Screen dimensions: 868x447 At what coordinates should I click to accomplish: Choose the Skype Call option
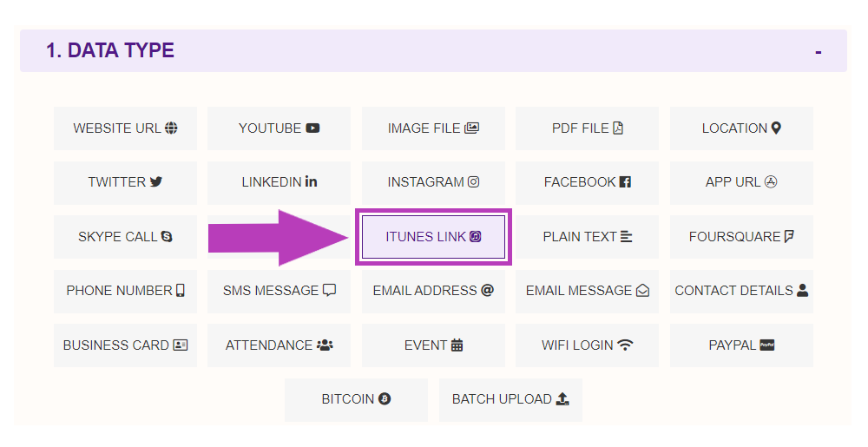click(126, 237)
